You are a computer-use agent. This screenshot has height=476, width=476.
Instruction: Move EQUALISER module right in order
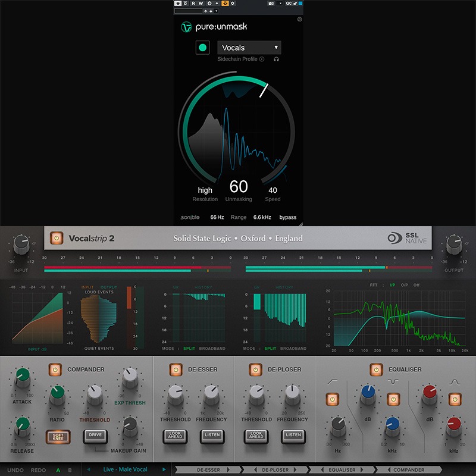(362, 470)
